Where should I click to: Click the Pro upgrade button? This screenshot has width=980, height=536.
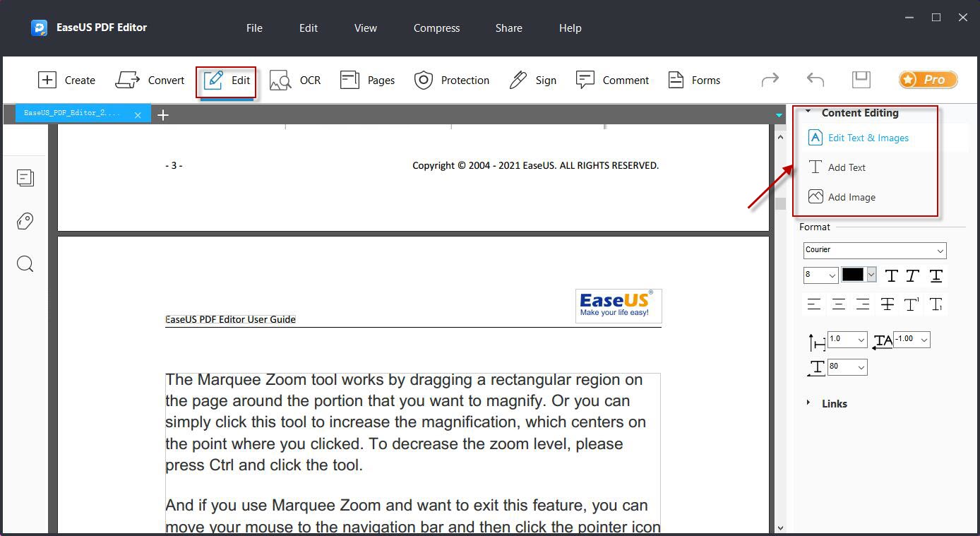coord(928,80)
